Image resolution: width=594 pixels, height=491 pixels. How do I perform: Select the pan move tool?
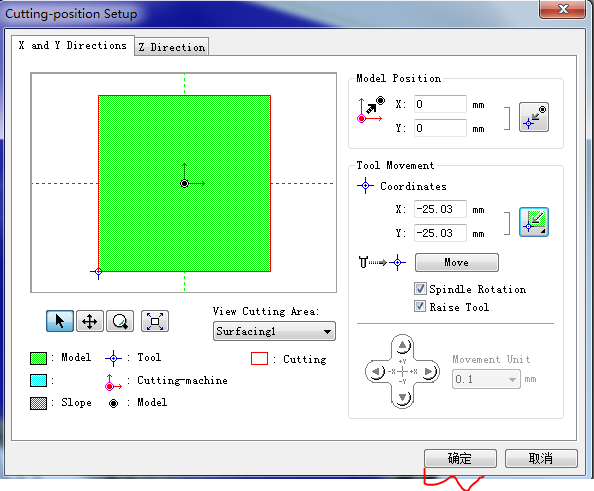[90, 321]
